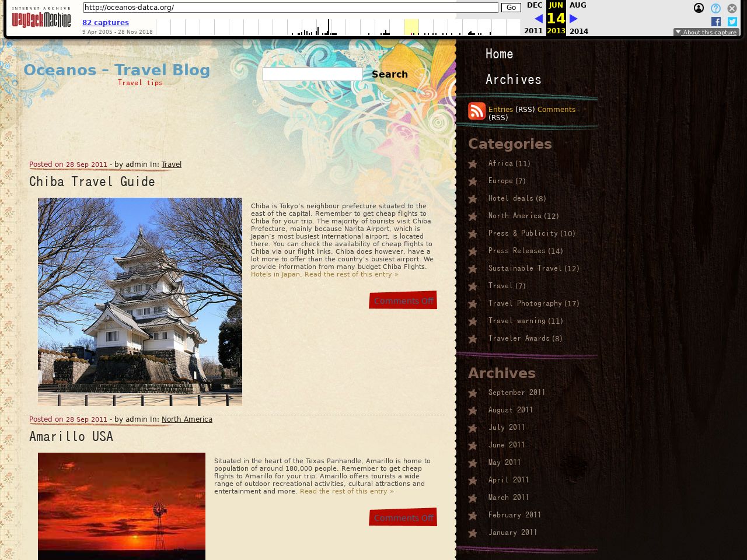Open Wayback Machine user account icon
The width and height of the screenshot is (747, 560).
click(699, 8)
